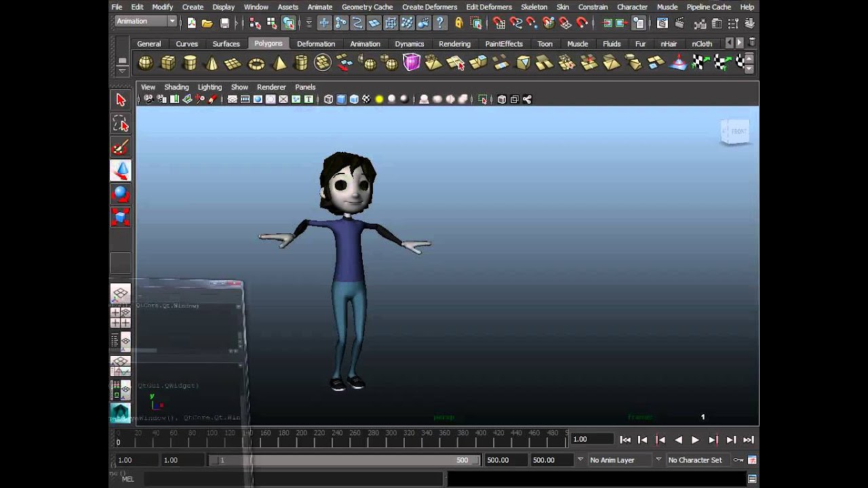Activate the Move tool with cone icon

tap(121, 171)
